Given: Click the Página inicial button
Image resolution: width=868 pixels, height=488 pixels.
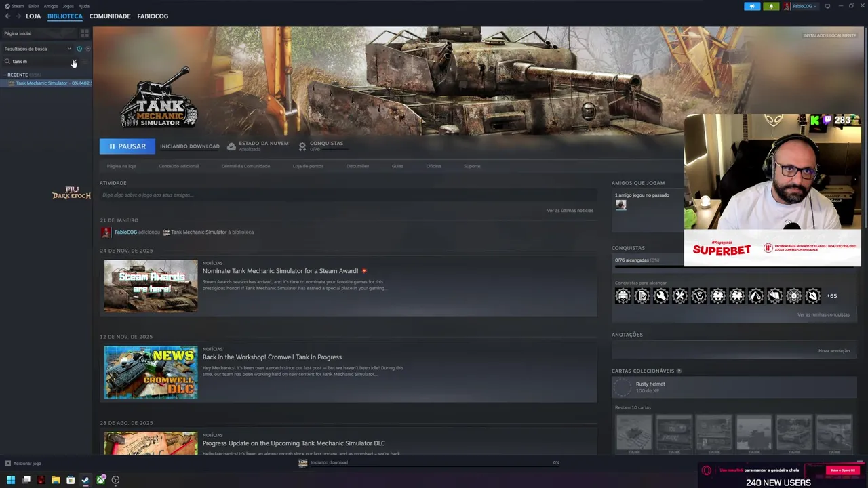Looking at the screenshot, I should point(41,33).
